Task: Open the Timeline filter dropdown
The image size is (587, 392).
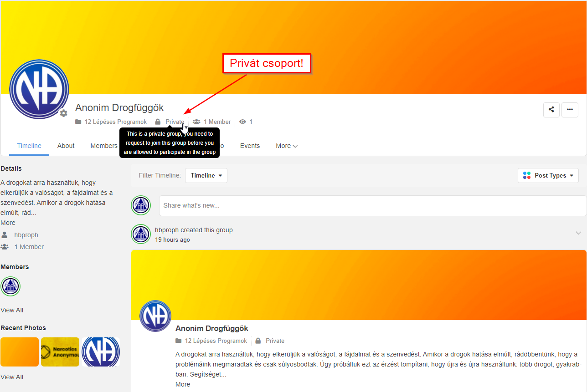Action: (206, 175)
